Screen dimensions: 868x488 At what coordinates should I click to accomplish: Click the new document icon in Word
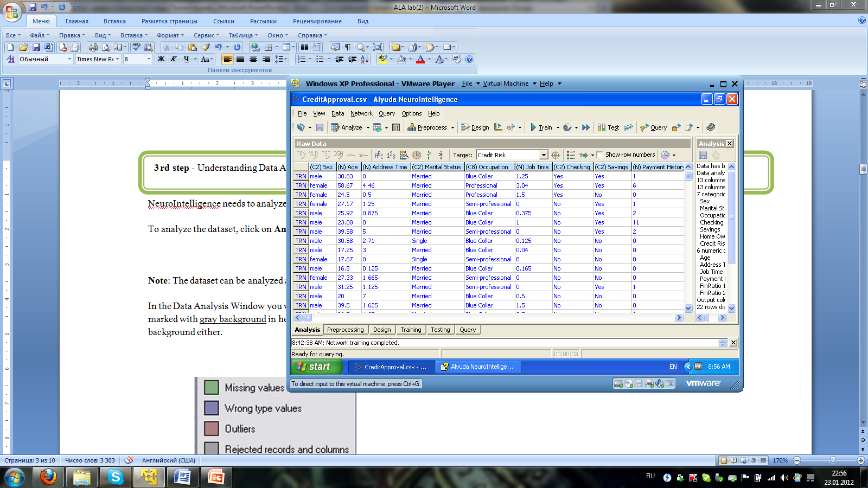coord(10,47)
